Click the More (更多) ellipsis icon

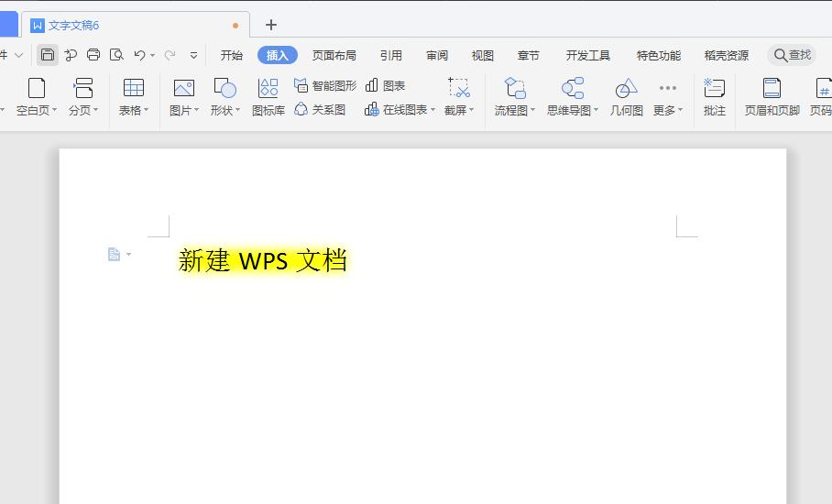coord(667,88)
